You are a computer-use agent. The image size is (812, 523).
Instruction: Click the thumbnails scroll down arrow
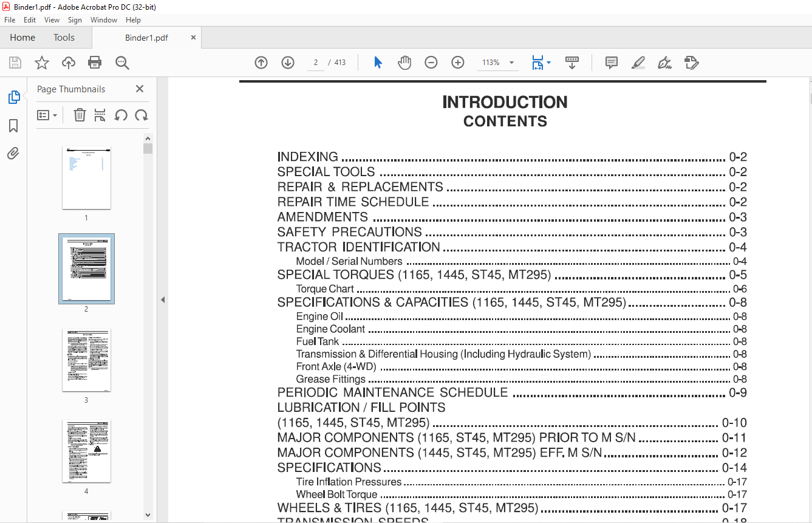click(148, 515)
